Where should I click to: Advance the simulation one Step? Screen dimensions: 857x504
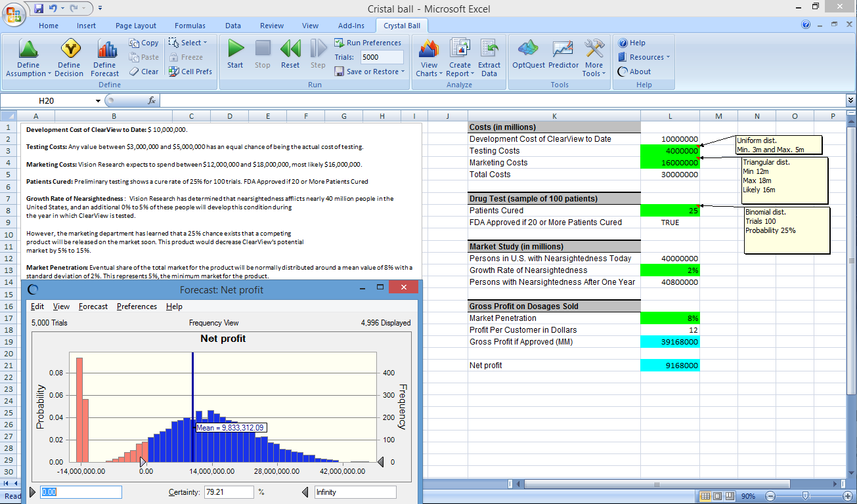(x=318, y=54)
